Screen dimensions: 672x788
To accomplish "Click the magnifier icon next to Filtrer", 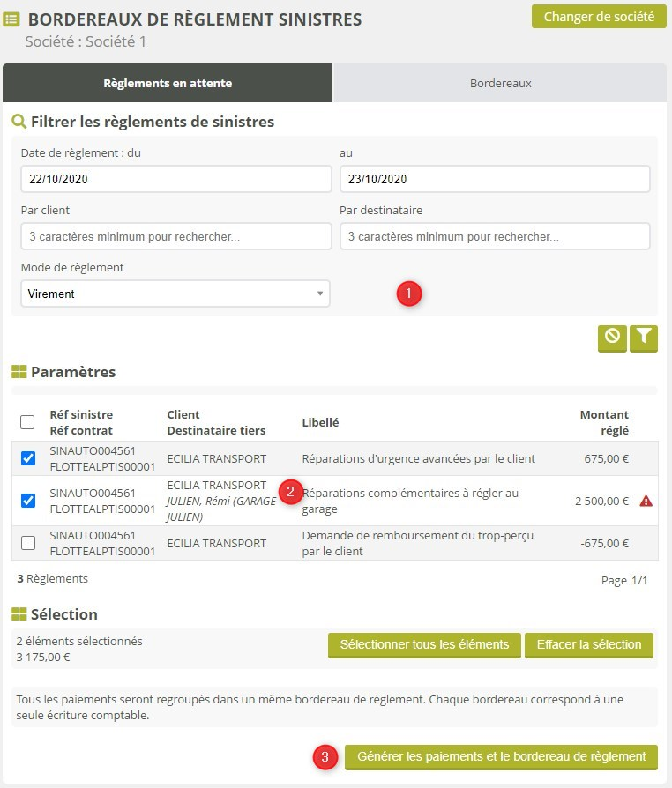I will tap(19, 122).
